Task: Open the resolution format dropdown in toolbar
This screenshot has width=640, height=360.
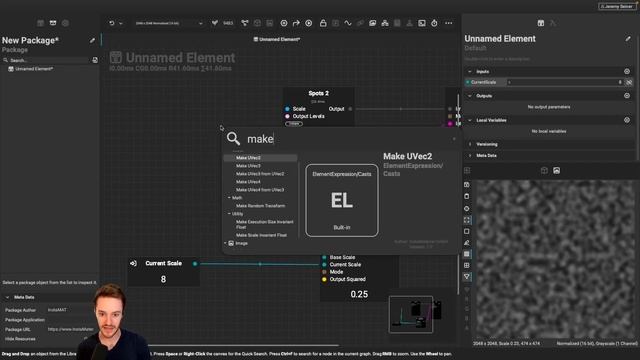Action: [169, 23]
